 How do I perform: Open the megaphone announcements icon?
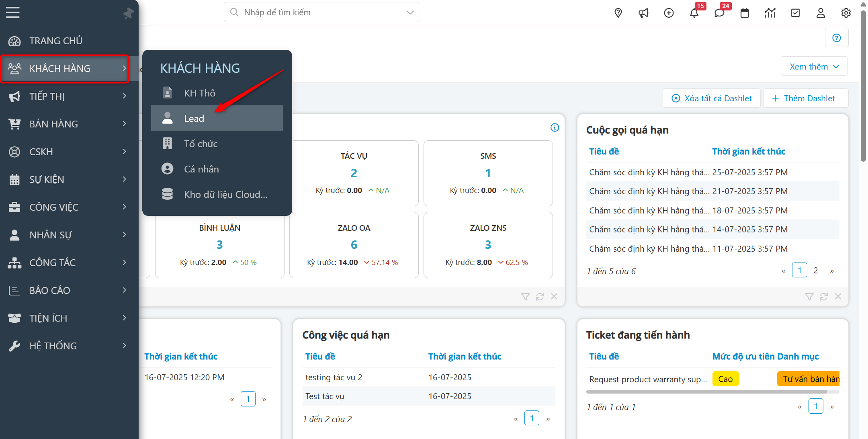(x=643, y=13)
